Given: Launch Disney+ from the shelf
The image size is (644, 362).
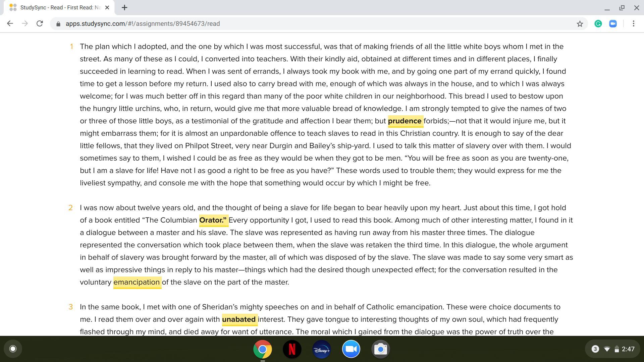Looking at the screenshot, I should click(x=321, y=349).
